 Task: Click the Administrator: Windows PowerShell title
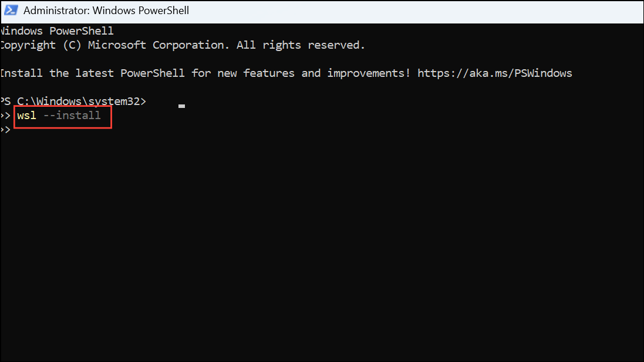(x=106, y=10)
